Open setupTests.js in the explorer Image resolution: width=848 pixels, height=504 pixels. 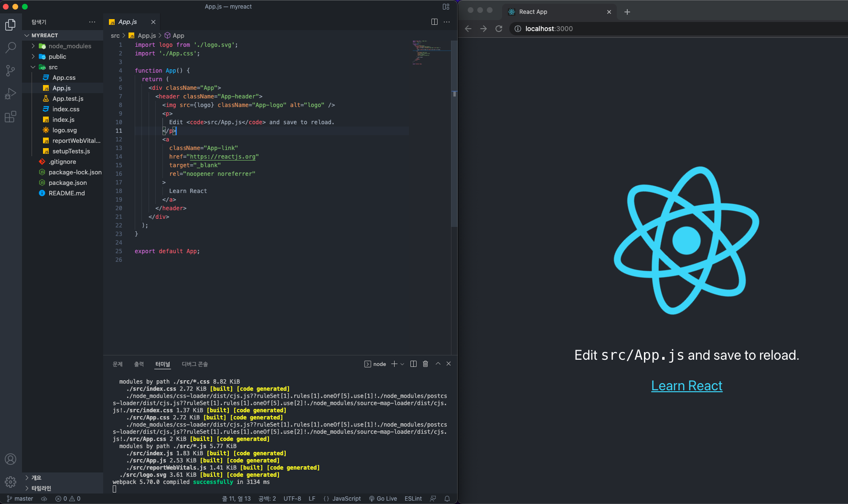point(63,151)
